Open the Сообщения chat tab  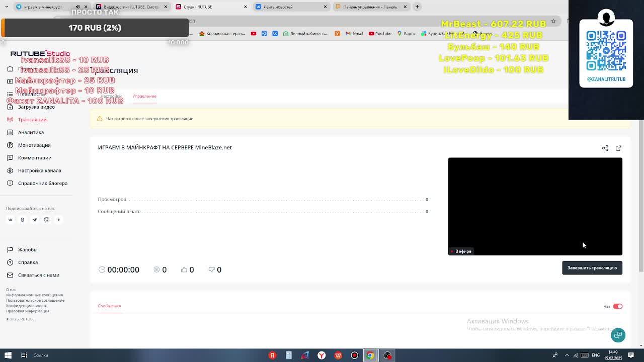pyautogui.click(x=109, y=306)
